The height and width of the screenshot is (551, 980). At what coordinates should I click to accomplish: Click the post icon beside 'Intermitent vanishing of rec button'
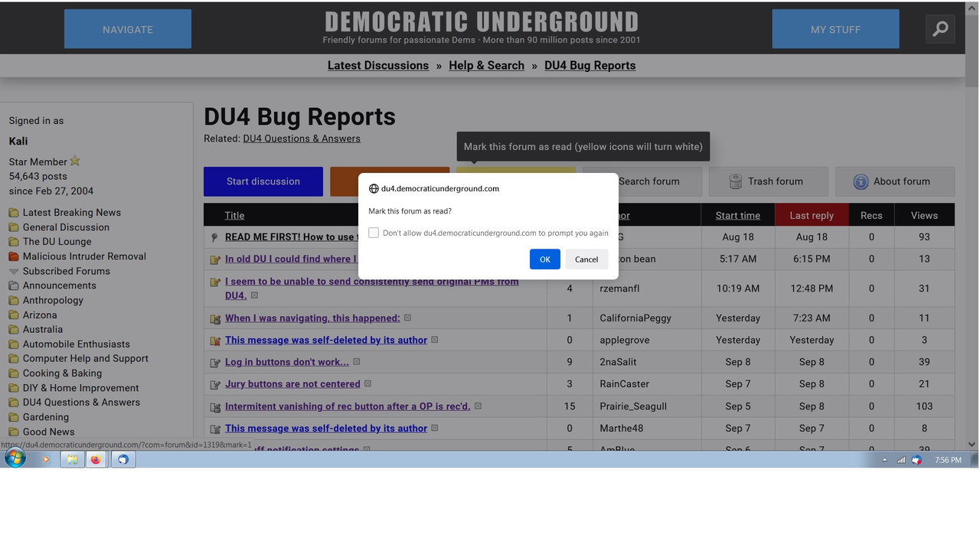pyautogui.click(x=215, y=407)
